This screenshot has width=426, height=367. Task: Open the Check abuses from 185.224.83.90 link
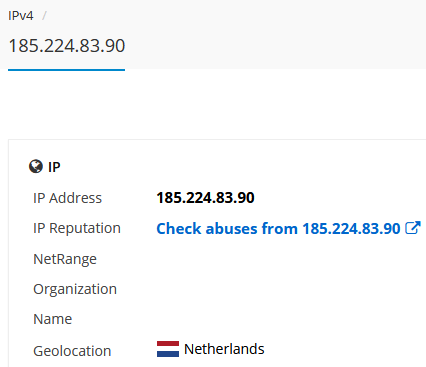(x=278, y=229)
